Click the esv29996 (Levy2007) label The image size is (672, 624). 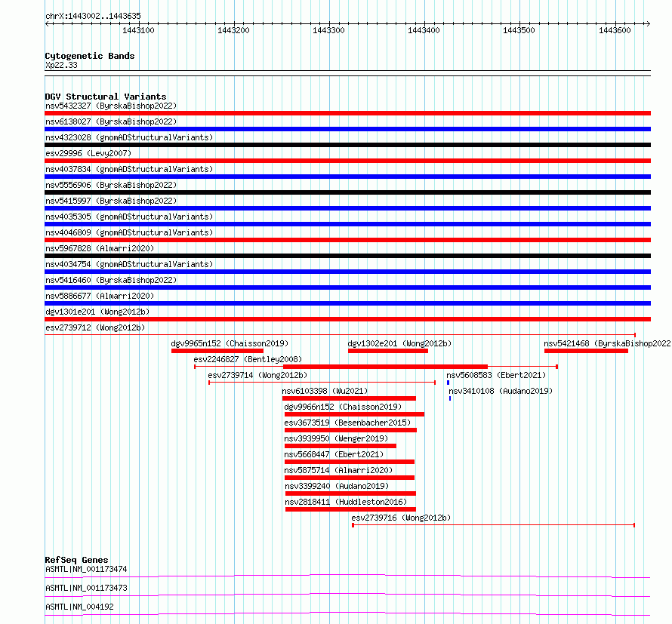coord(88,153)
